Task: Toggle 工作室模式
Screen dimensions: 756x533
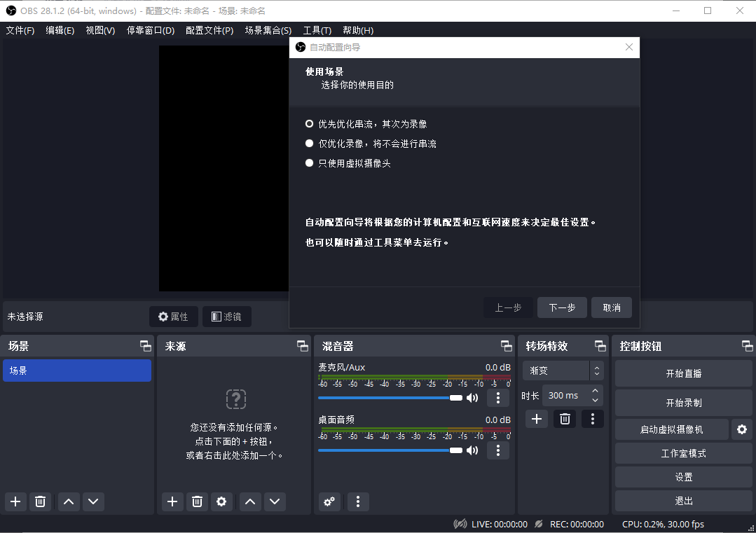Action: (x=684, y=453)
